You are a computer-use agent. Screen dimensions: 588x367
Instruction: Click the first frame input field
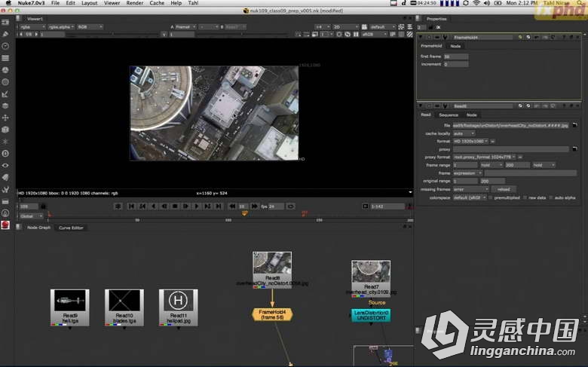coord(455,57)
